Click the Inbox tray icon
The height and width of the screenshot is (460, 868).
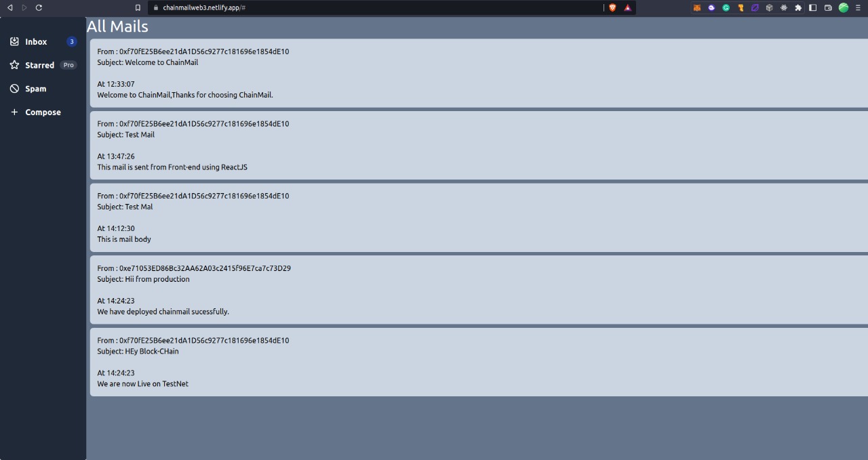coord(14,41)
